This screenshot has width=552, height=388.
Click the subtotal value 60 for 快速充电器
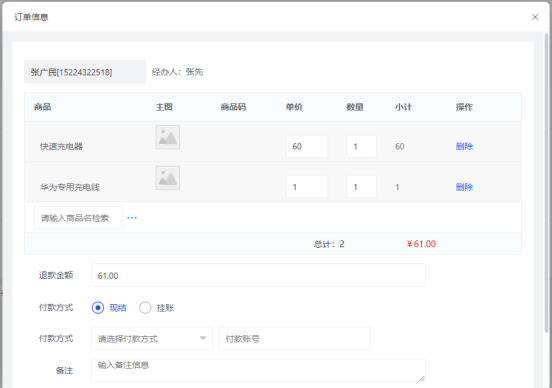tap(400, 146)
